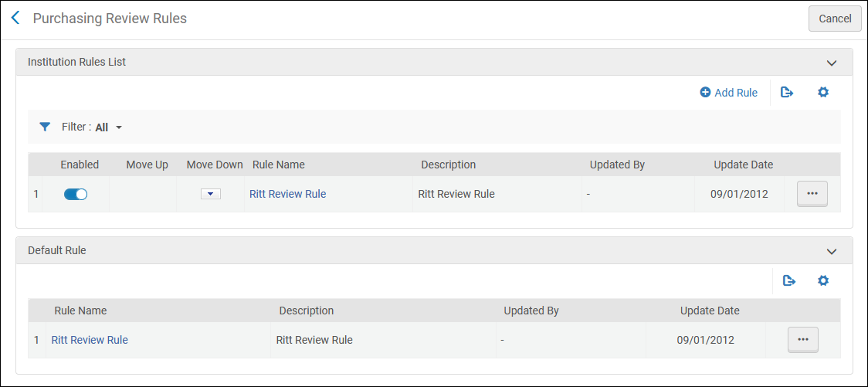This screenshot has height=387, width=868.
Task: Collapse the Institution Rules List section
Action: [x=831, y=63]
